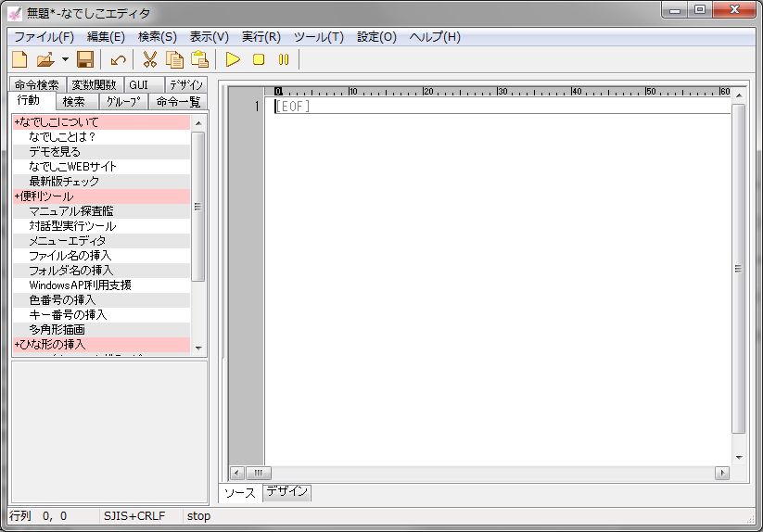Click デモを見る entry

101,152
